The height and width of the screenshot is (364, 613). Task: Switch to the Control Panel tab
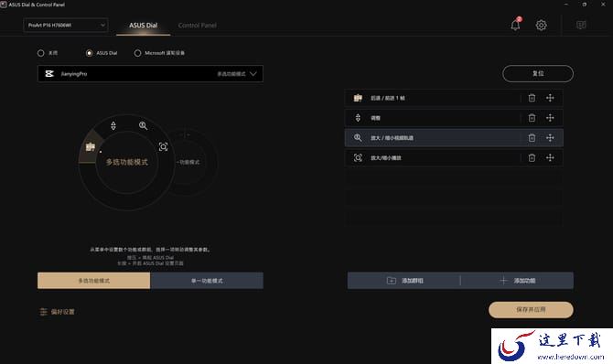(x=197, y=25)
